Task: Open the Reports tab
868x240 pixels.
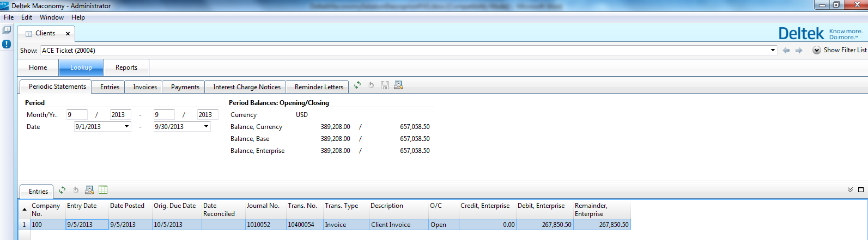Action: 126,67
